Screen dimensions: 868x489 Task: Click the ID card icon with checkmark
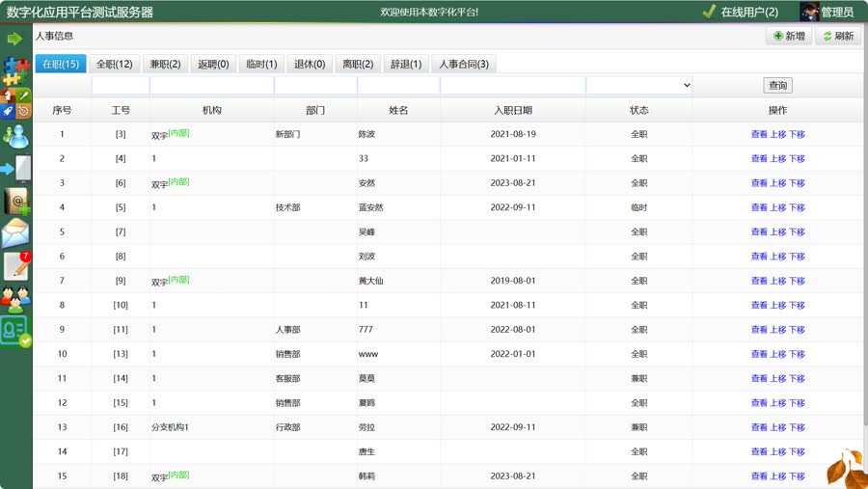coord(15,331)
